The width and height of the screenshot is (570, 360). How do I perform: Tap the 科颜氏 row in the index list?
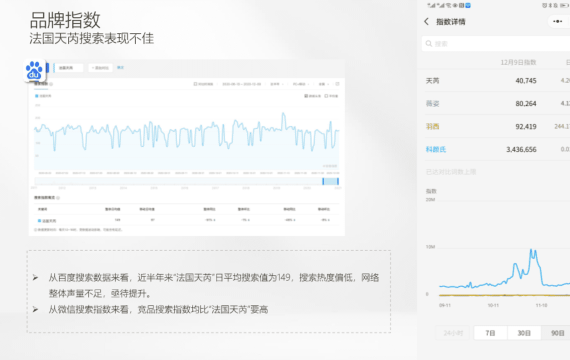496,149
